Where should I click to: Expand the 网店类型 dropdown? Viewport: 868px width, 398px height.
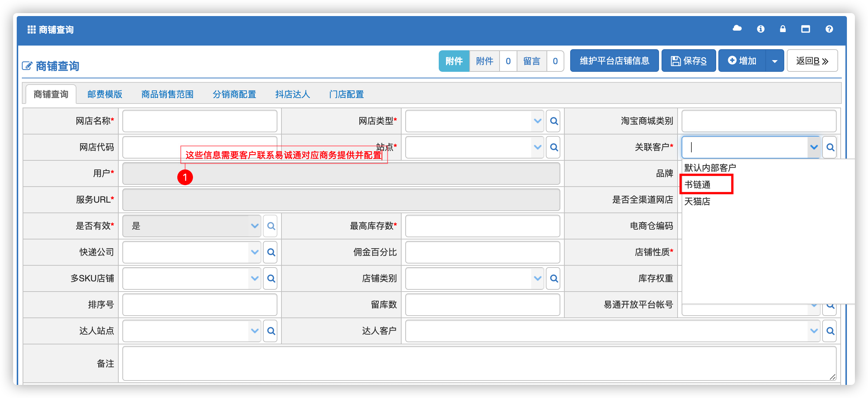click(537, 121)
